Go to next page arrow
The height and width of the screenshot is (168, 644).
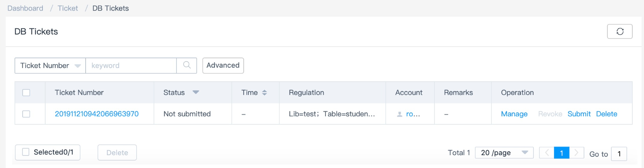576,153
